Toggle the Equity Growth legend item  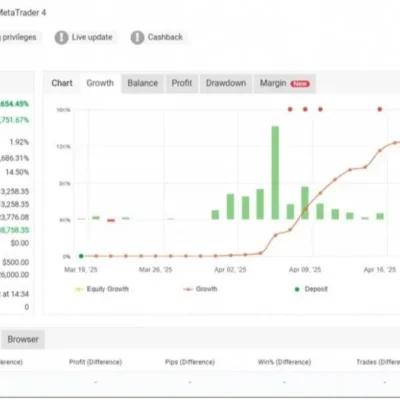tap(102, 289)
